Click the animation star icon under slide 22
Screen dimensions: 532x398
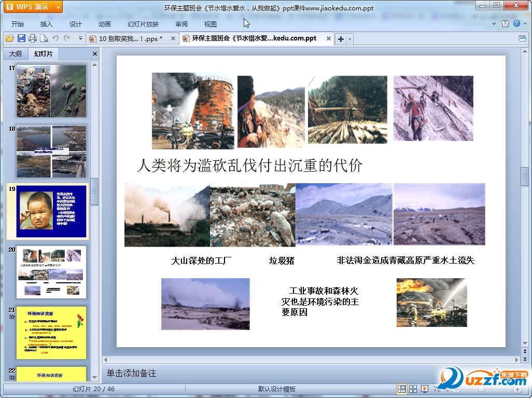coord(12,377)
